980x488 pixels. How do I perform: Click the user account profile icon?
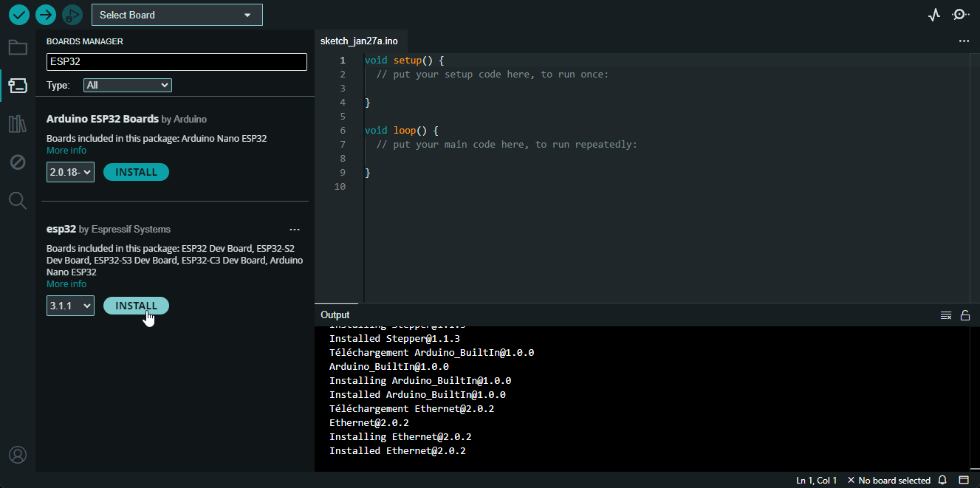[18, 454]
